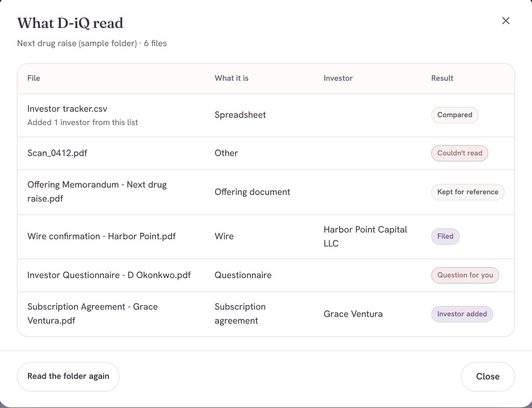Click the Kept for reference badge
This screenshot has height=408, width=532.
[x=468, y=192]
